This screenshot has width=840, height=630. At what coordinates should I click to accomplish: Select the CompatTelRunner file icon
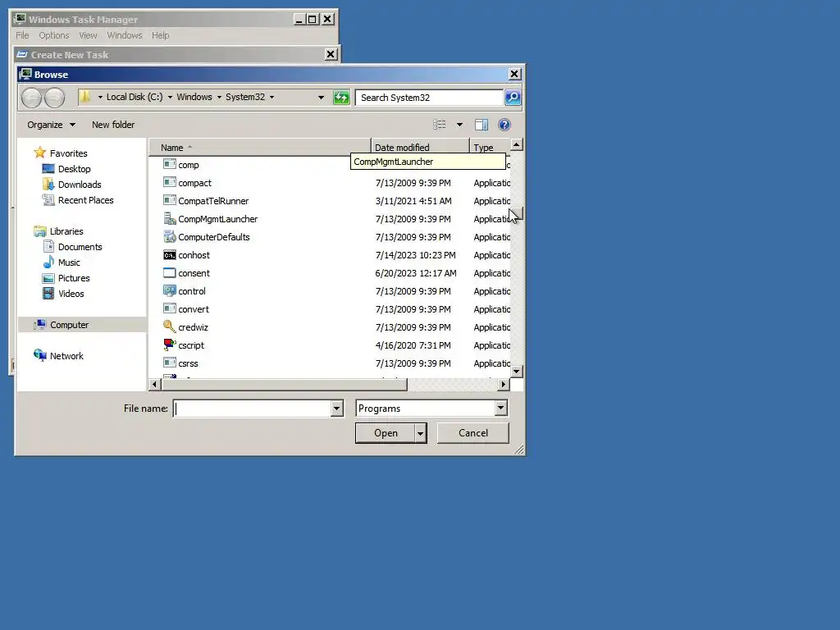coord(169,201)
